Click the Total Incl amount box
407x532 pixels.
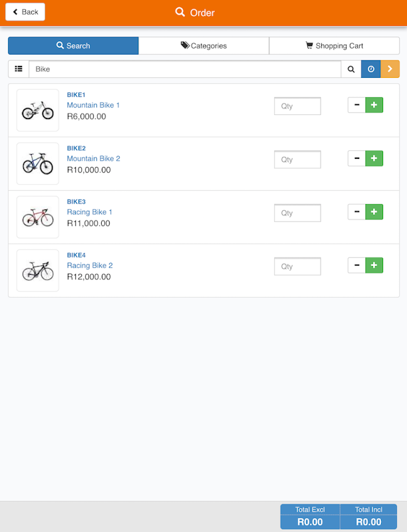(x=368, y=517)
